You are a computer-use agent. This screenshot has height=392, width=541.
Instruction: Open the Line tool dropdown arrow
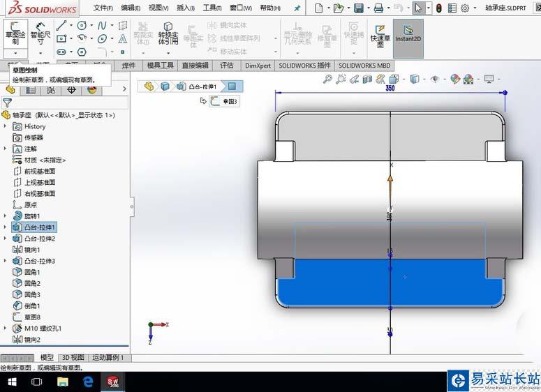click(x=71, y=25)
